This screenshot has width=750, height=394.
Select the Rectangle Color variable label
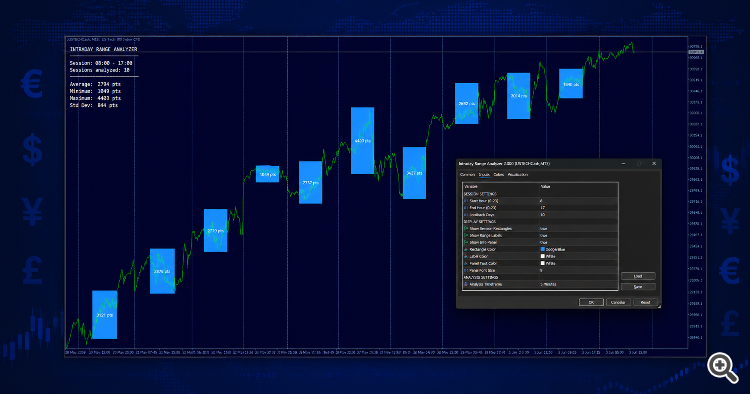(x=483, y=249)
